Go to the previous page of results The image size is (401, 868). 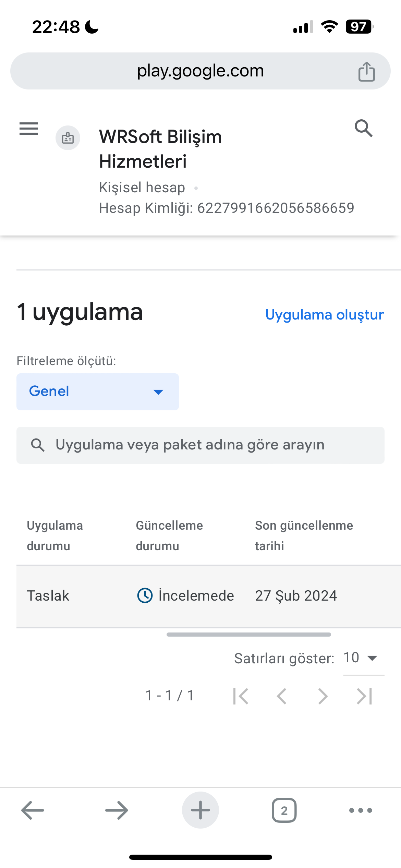[282, 696]
